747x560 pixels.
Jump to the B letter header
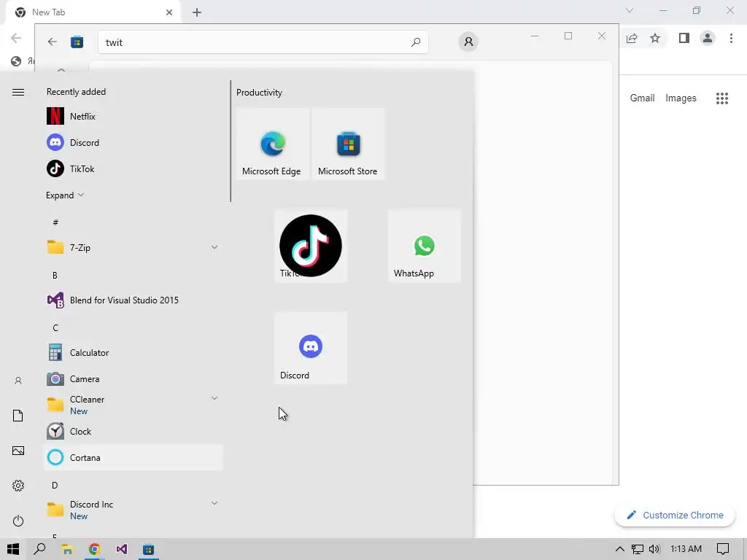click(x=55, y=275)
